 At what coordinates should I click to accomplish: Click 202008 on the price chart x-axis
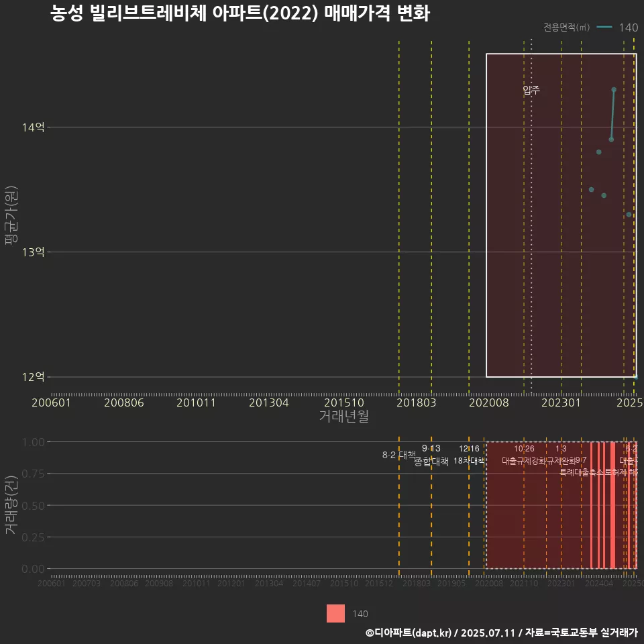pos(489,402)
